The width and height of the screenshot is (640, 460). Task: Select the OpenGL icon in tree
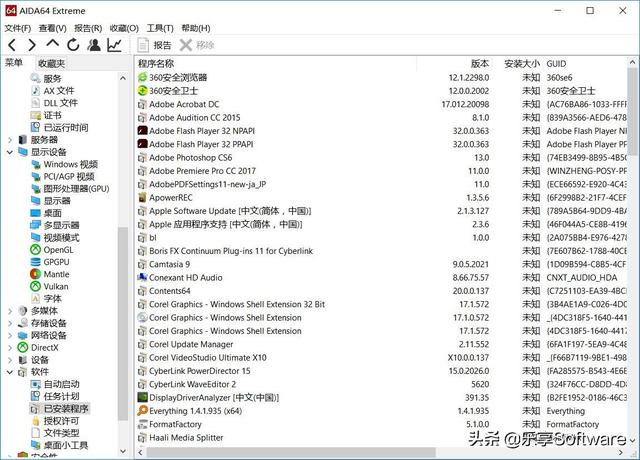36,250
